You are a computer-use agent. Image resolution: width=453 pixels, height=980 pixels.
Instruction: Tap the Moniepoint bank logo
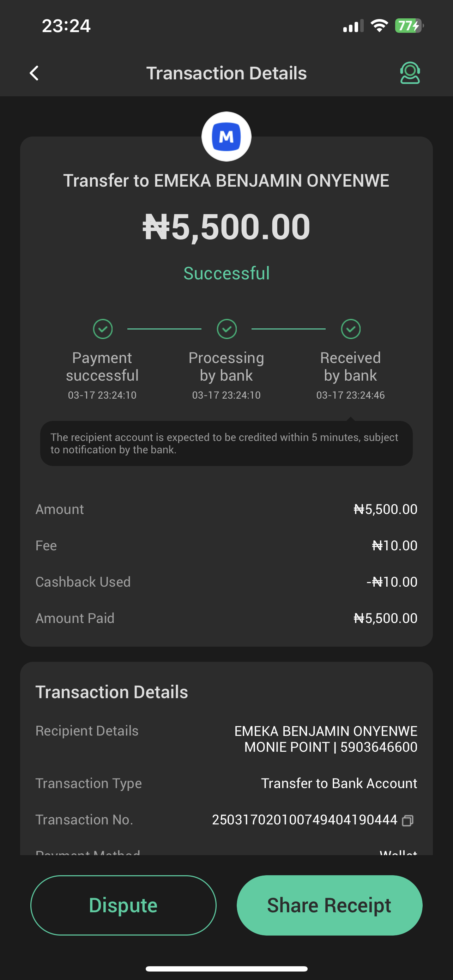[226, 137]
